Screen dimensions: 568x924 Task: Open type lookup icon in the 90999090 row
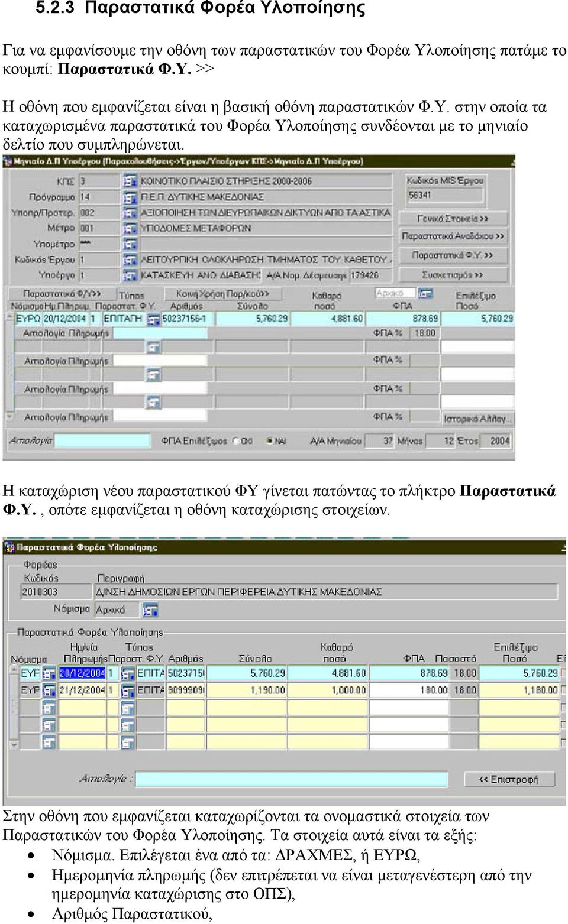pos(128,690)
